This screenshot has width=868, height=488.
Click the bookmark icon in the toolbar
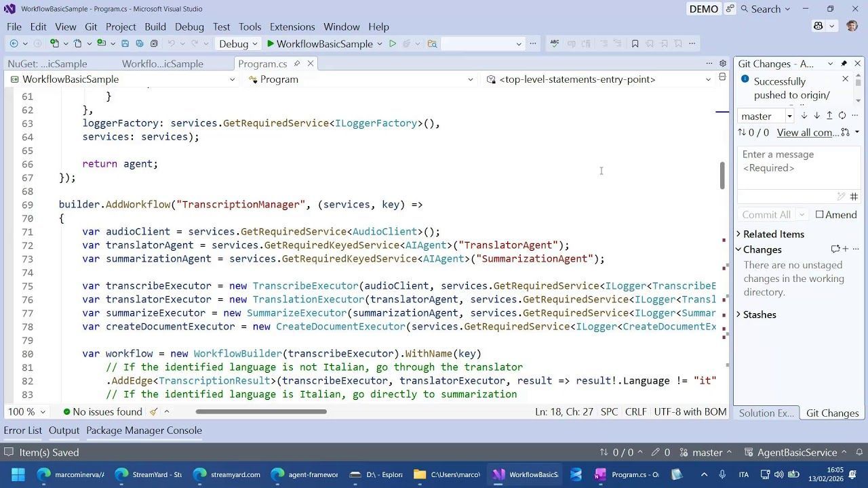pyautogui.click(x=635, y=43)
